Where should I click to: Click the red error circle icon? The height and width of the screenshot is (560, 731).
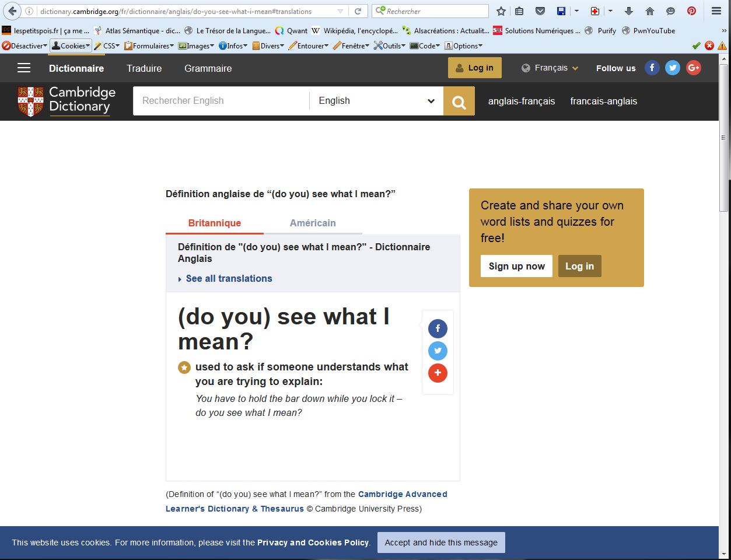[x=709, y=45]
